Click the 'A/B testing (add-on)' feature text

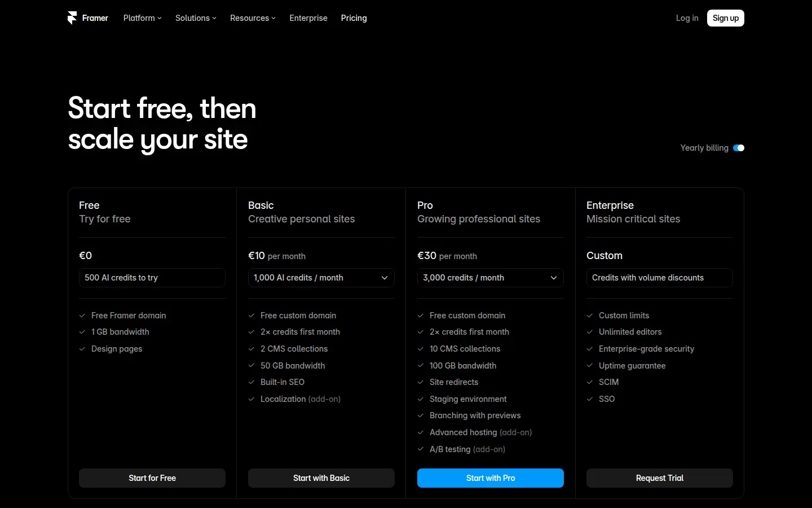click(467, 449)
